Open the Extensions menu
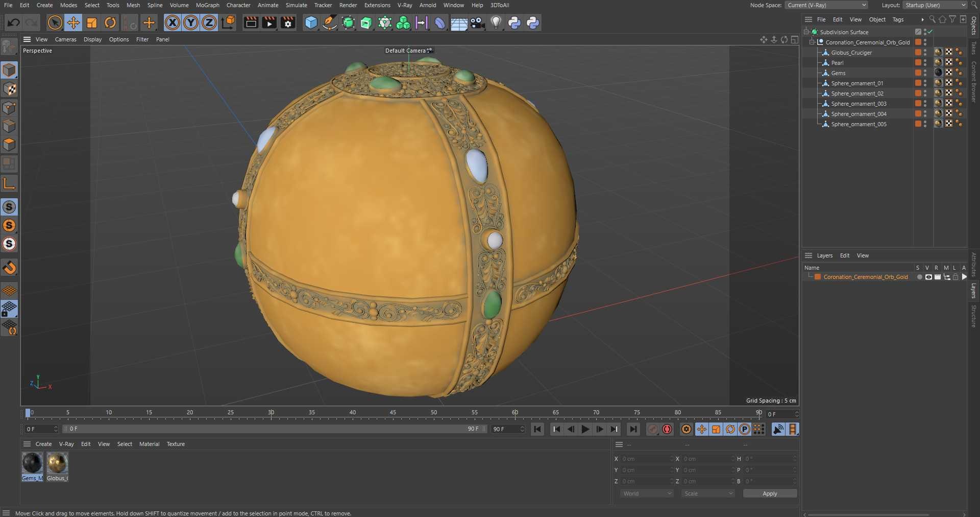Image resolution: width=980 pixels, height=517 pixels. [377, 5]
